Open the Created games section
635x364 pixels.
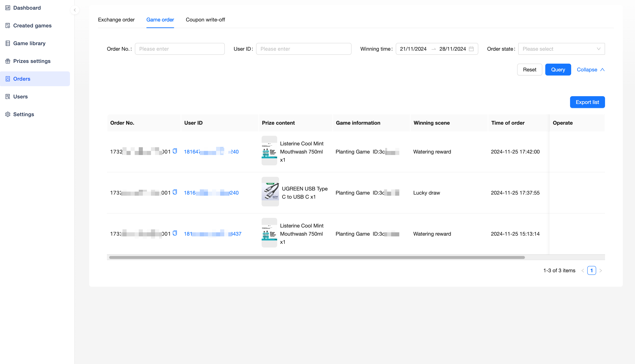(32, 26)
